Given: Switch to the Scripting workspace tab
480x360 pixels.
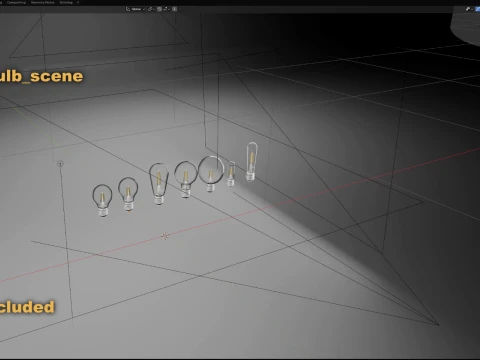Looking at the screenshot, I should point(66,2).
